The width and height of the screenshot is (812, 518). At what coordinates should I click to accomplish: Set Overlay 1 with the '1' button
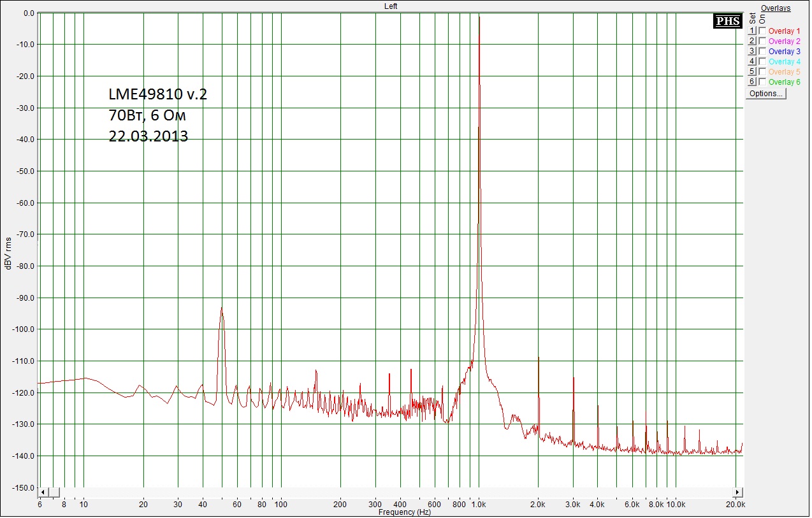tap(752, 31)
